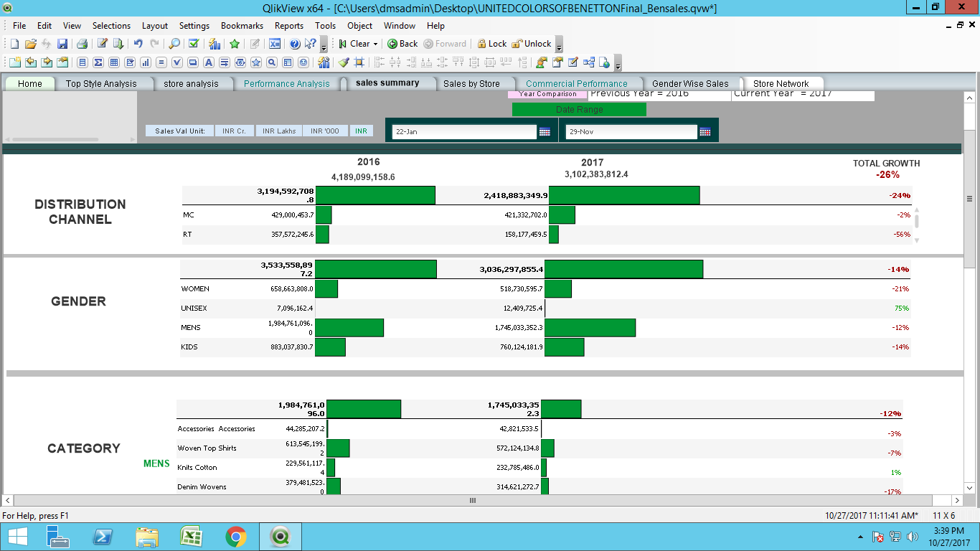Open the Edit Script editor icon
Screen dimensions: 980x551
pyautogui.click(x=103, y=44)
